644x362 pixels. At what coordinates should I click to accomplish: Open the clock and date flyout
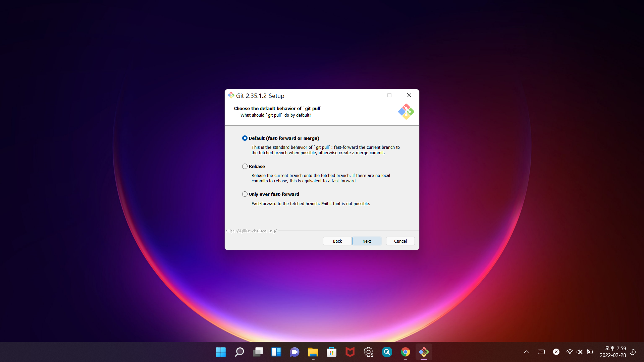(x=612, y=352)
